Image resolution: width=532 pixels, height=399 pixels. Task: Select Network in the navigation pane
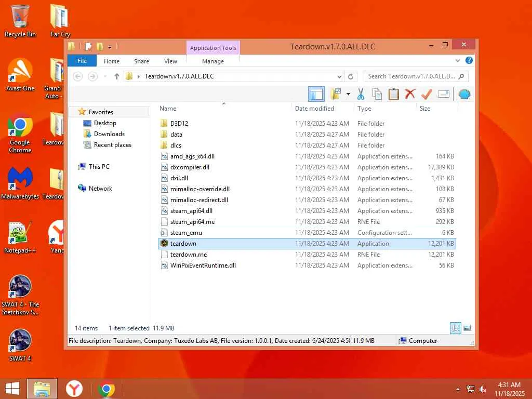(100, 188)
